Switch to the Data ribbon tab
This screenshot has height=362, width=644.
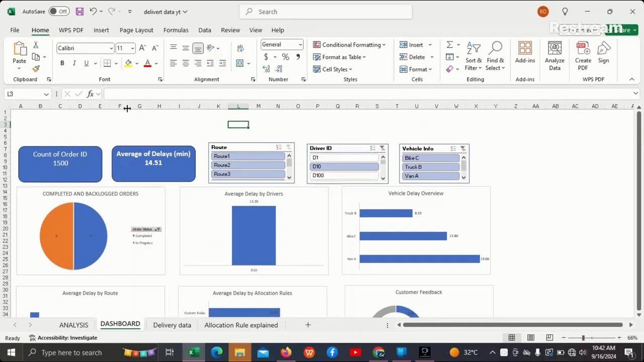click(205, 30)
